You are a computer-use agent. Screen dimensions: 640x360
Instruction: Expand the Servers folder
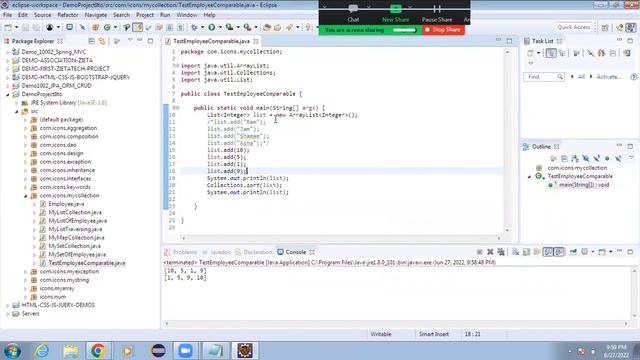coord(7,314)
